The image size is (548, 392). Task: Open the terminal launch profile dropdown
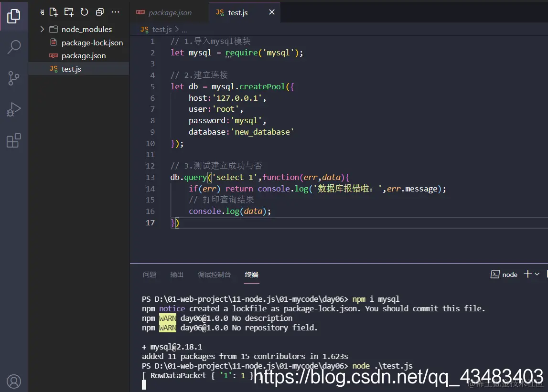537,274
